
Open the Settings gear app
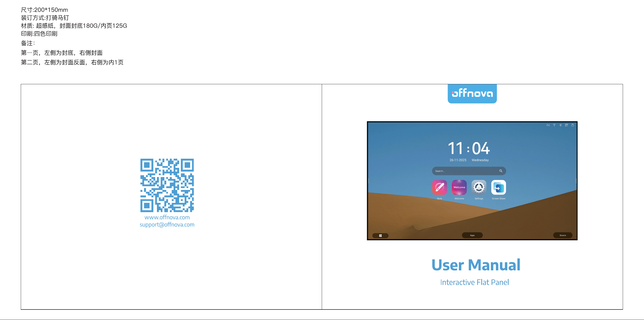click(x=479, y=187)
